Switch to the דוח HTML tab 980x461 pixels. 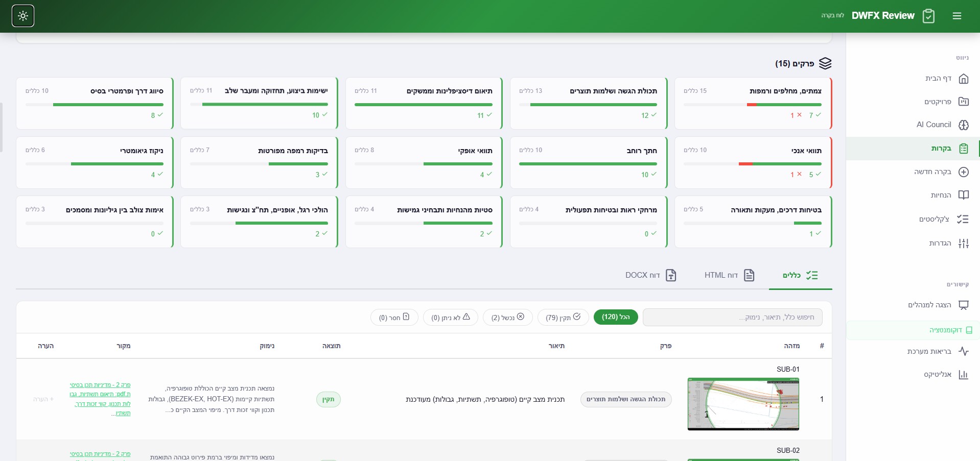tap(729, 275)
